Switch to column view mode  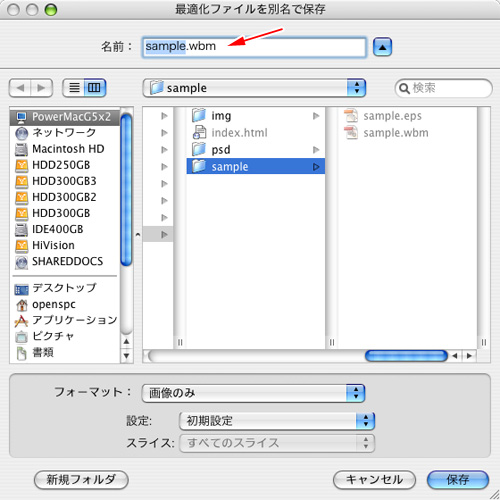point(95,88)
